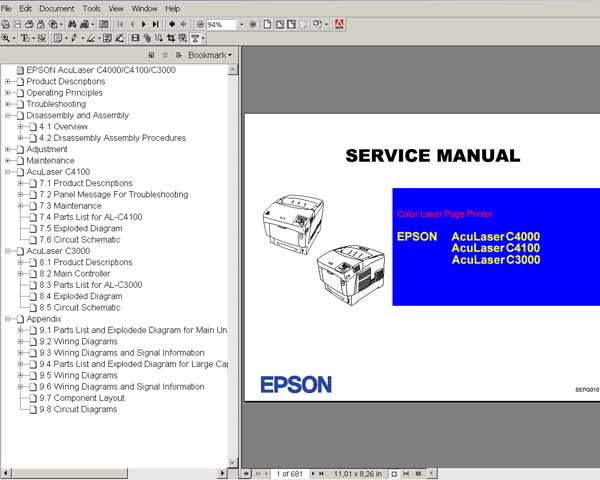Open the File menu
The height and width of the screenshot is (480, 600).
[x=6, y=8]
